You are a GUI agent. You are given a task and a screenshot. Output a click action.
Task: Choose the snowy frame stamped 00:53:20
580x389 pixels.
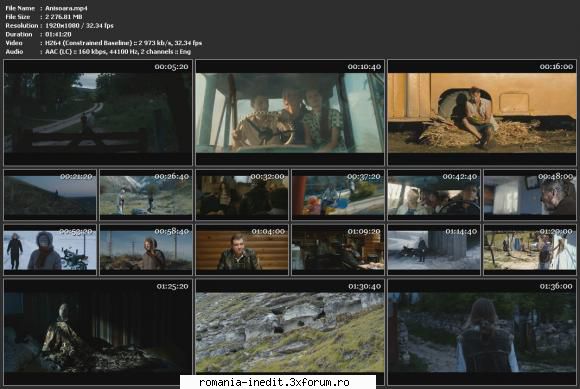(x=50, y=250)
